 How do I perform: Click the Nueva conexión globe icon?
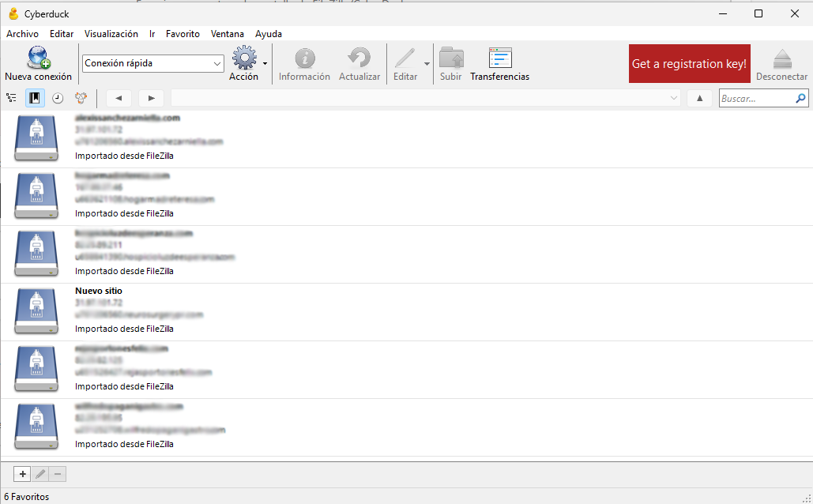37,58
